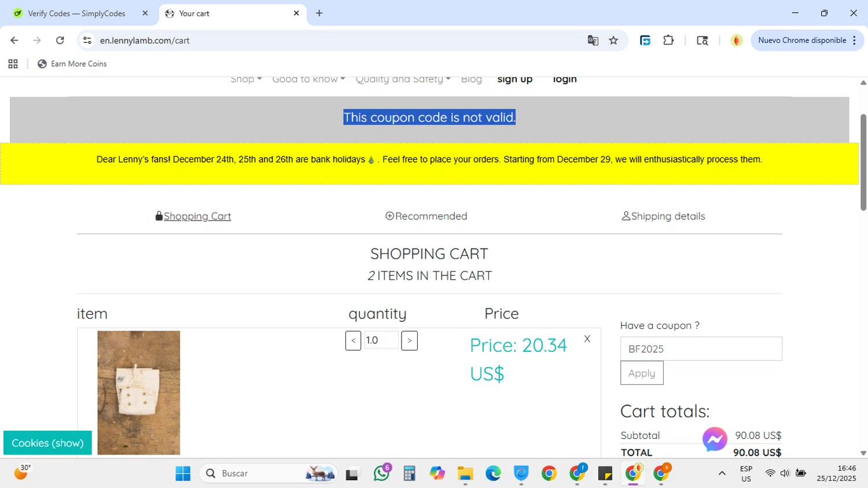Click the product thumbnail image
Image resolution: width=868 pixels, height=488 pixels.
[139, 392]
